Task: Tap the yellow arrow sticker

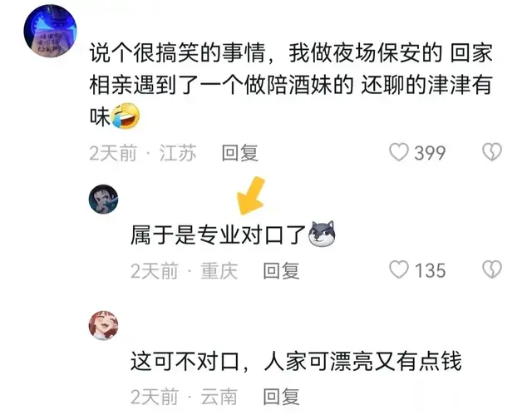Action: (x=251, y=195)
